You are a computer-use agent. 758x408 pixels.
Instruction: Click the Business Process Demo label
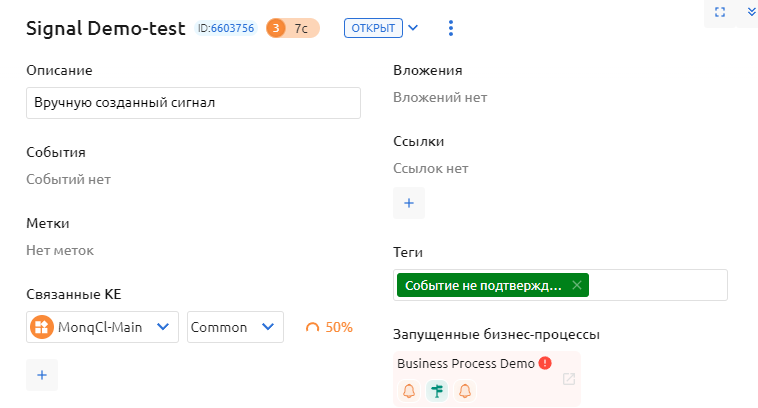[x=466, y=364]
